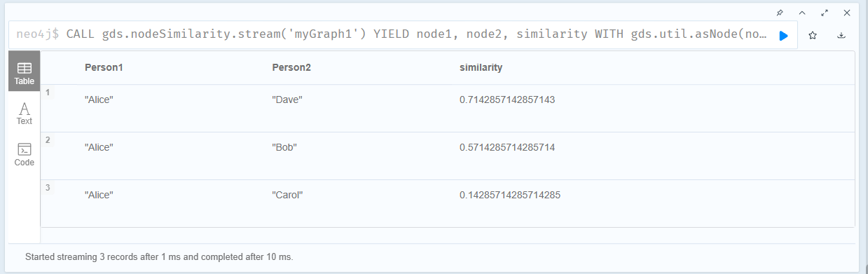
Task: Expand frame to fullscreen
Action: [825, 13]
